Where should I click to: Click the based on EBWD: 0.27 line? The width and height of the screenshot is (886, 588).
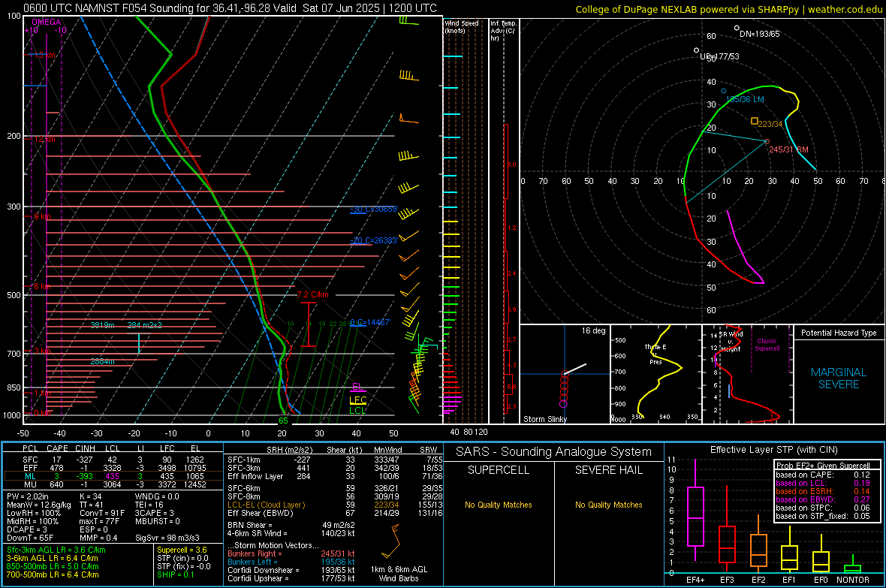[822, 499]
